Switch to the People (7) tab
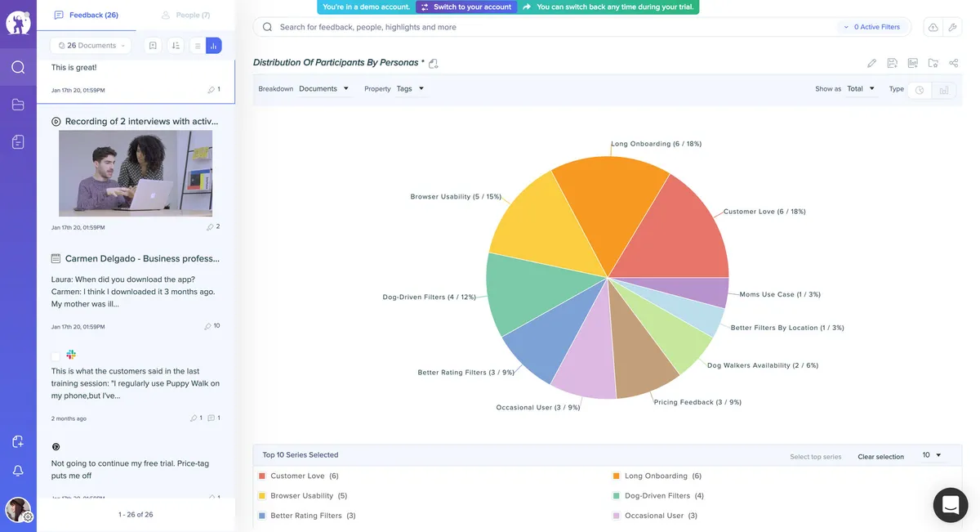980x532 pixels. pyautogui.click(x=186, y=15)
